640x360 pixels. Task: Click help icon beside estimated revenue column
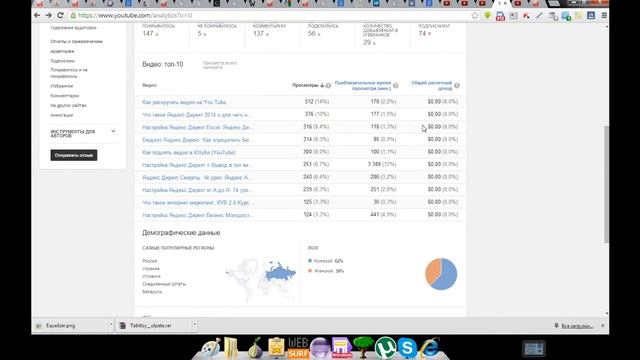click(x=457, y=85)
